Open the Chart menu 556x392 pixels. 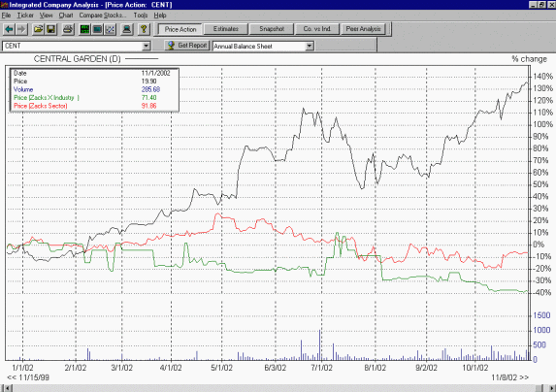66,16
